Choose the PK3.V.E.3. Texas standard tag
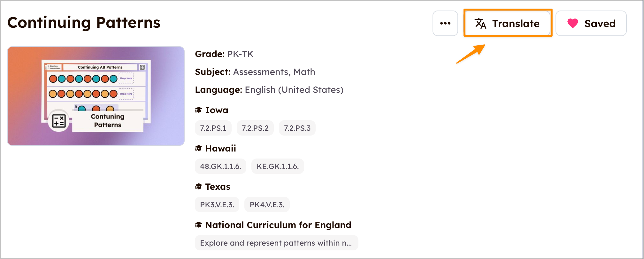This screenshot has height=259, width=644. pyautogui.click(x=217, y=204)
